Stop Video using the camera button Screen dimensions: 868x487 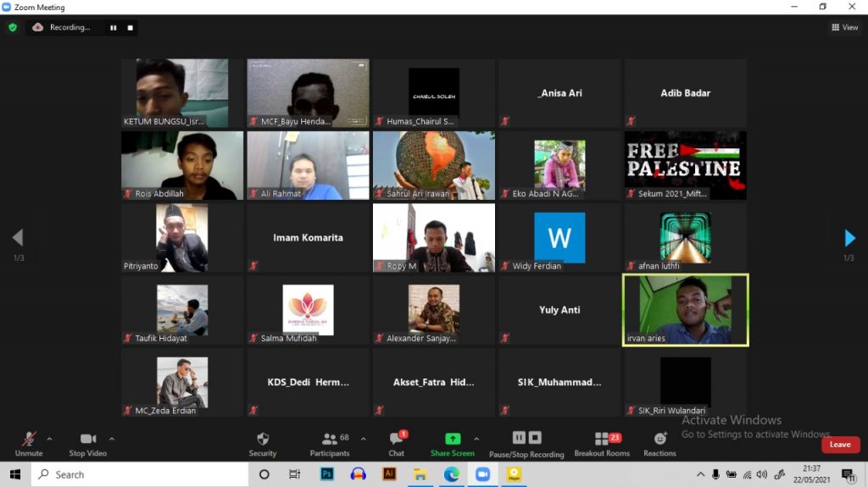pyautogui.click(x=88, y=440)
